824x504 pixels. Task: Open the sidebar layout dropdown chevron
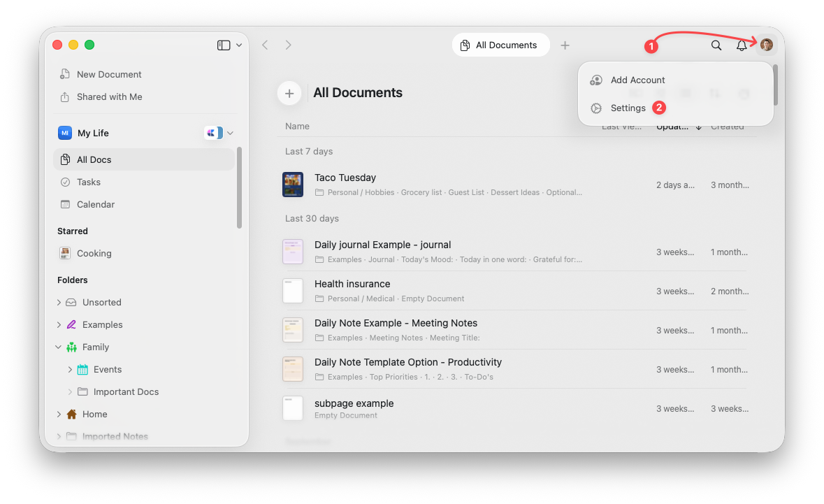pyautogui.click(x=239, y=45)
